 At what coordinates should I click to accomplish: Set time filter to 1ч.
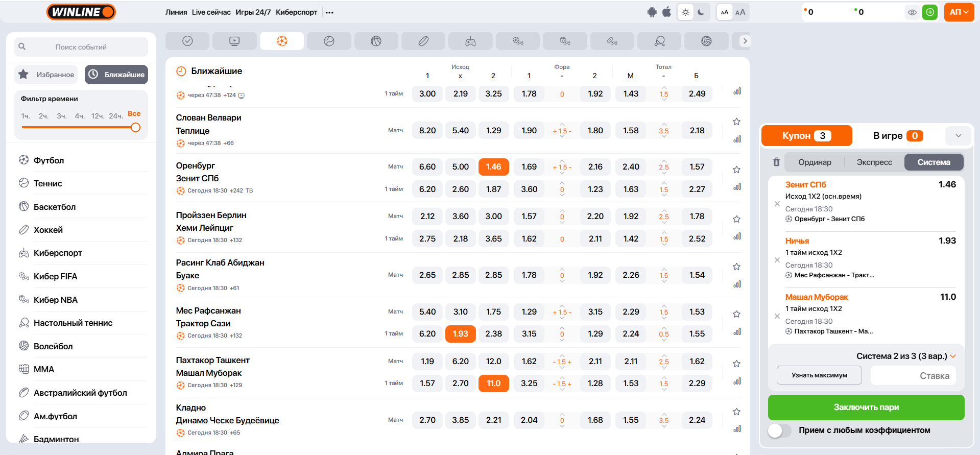[26, 116]
